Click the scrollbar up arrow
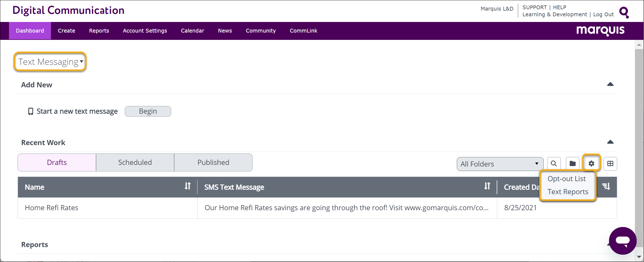Image resolution: width=644 pixels, height=262 pixels. (x=639, y=45)
